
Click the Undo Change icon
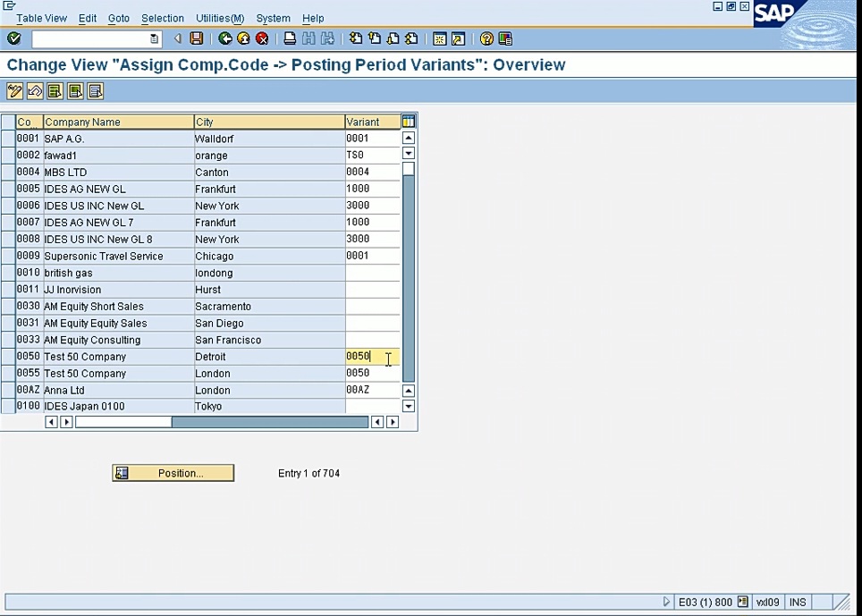(35, 91)
